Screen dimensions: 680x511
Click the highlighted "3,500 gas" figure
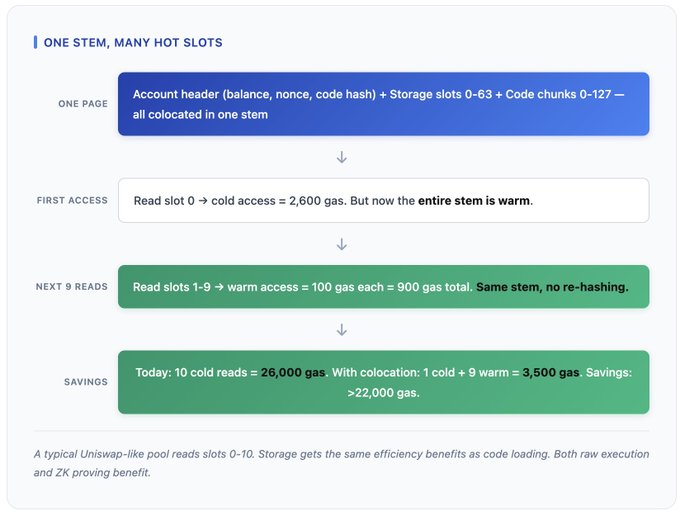tap(550, 372)
